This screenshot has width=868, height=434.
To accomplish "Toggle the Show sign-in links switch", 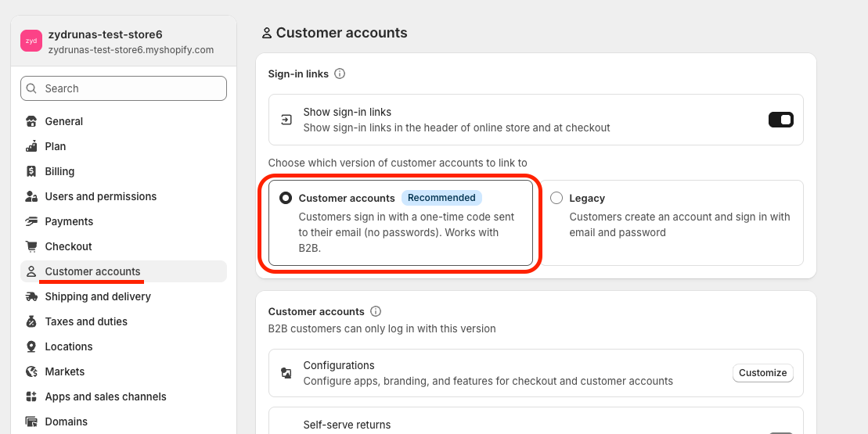I will coord(780,120).
